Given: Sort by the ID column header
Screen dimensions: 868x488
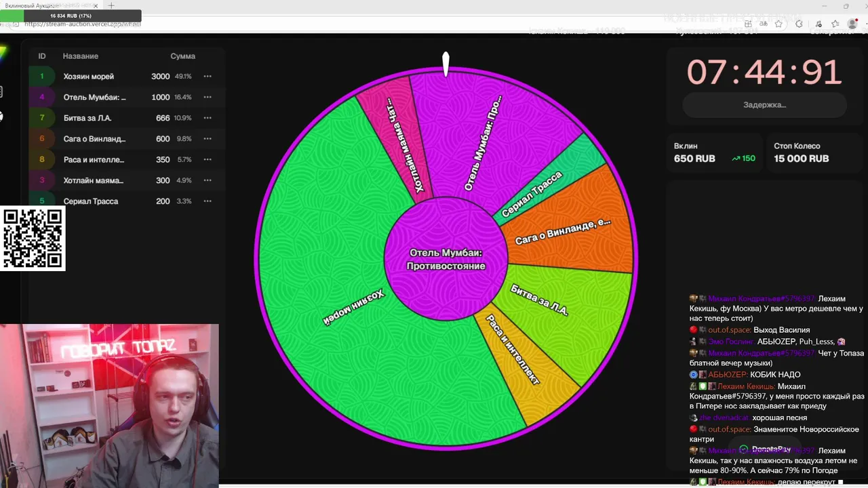Looking at the screenshot, I should 42,56.
